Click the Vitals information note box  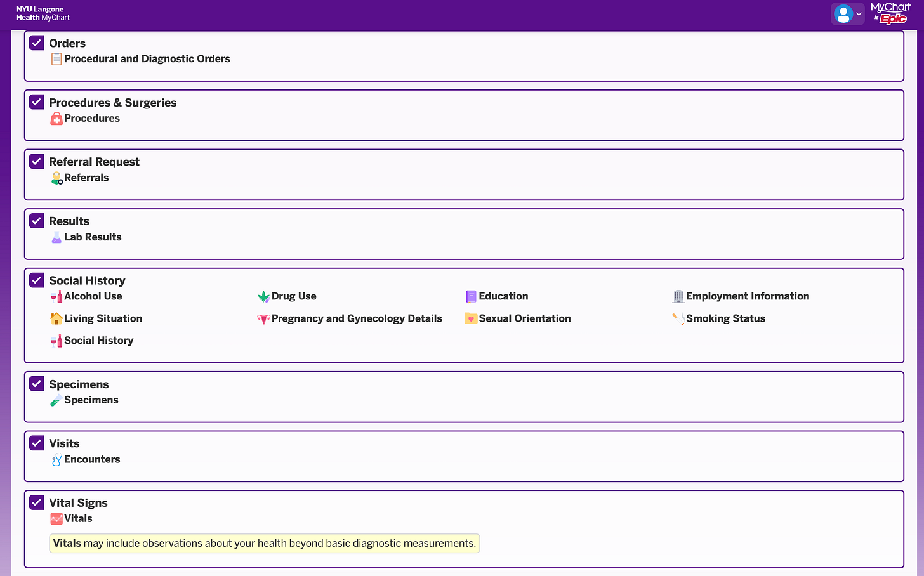click(265, 544)
